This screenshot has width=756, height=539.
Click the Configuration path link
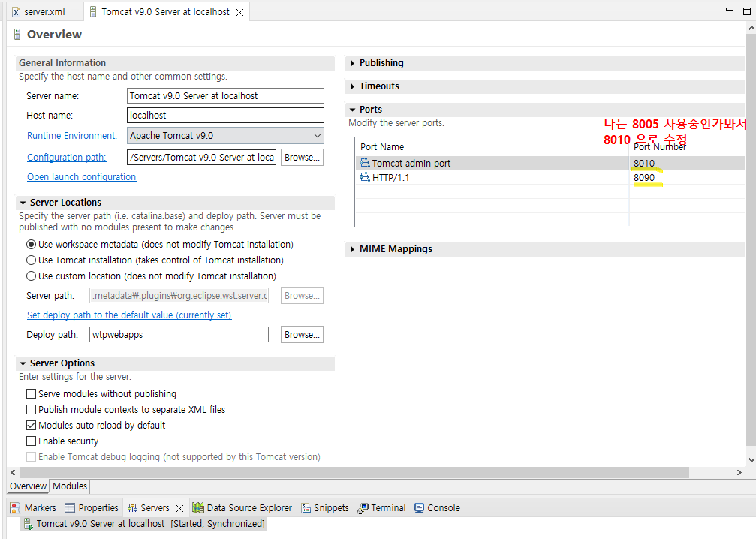click(x=67, y=157)
